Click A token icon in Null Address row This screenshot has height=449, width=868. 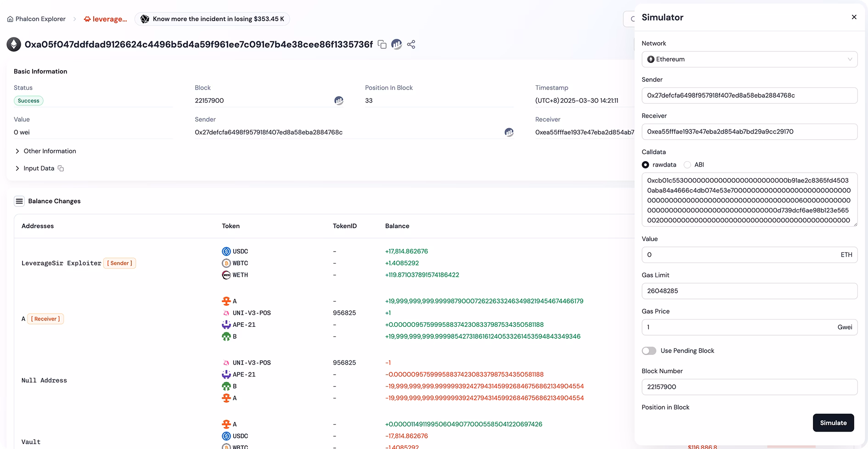tap(226, 398)
